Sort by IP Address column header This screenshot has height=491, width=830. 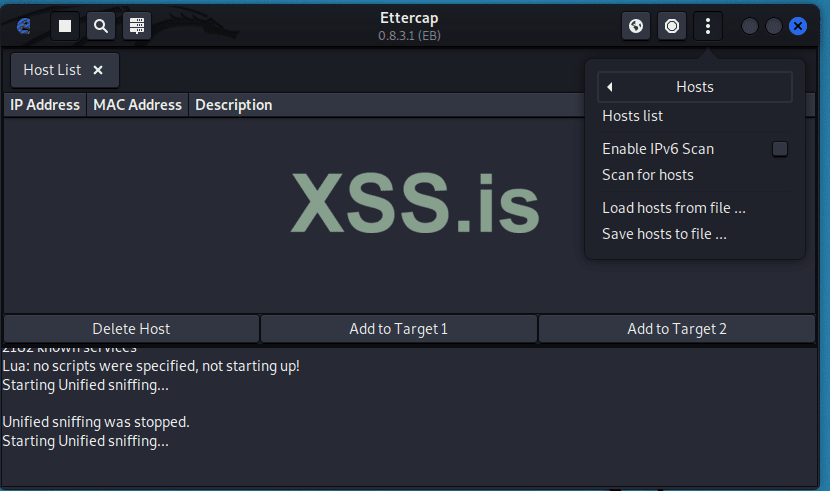(x=45, y=105)
